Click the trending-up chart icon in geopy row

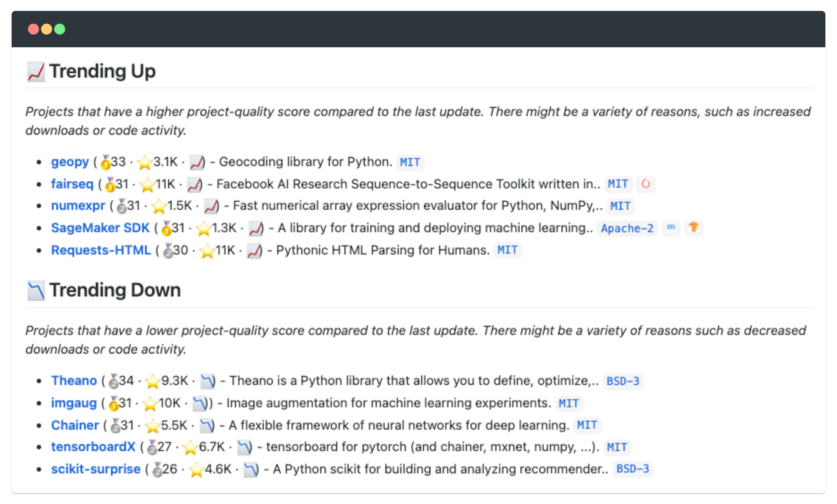click(197, 162)
